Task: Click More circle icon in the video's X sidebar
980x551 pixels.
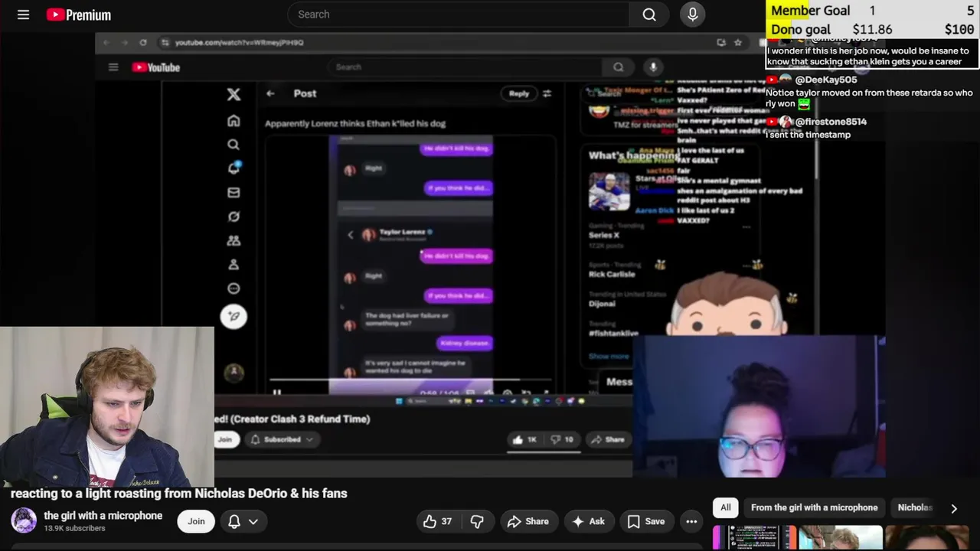Action: (234, 289)
